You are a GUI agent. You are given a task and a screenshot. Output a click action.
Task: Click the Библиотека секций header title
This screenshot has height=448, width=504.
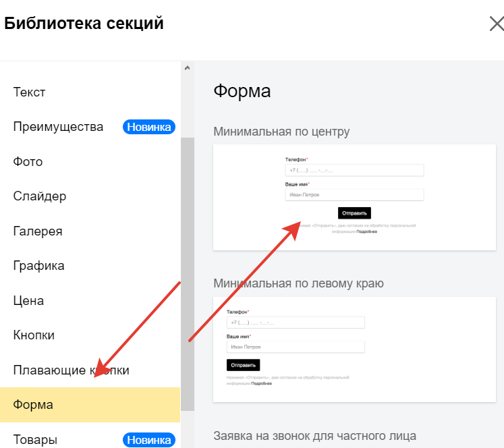(84, 24)
